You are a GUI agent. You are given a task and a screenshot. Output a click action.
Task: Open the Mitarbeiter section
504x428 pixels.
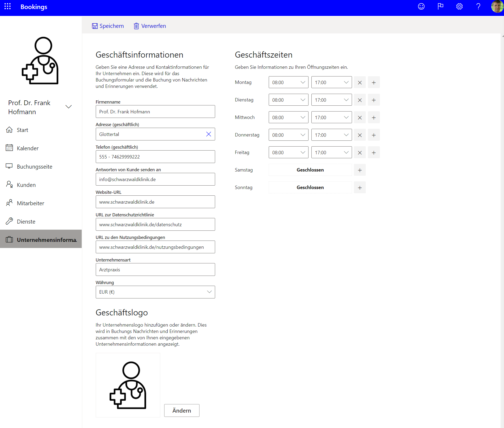point(30,203)
